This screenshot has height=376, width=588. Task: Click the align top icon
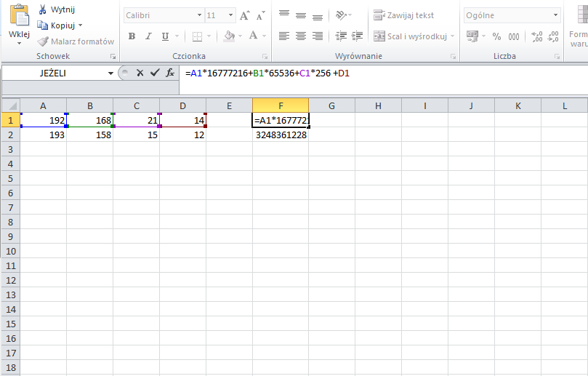pos(284,15)
